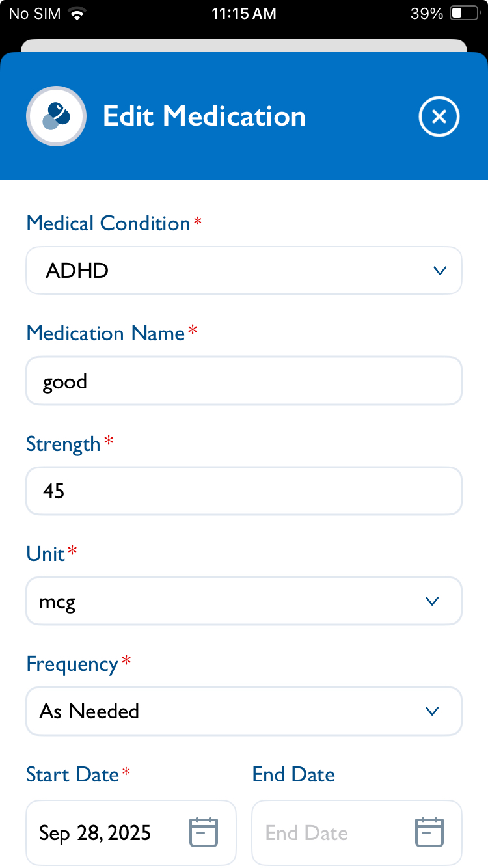Viewport: 488px width, 868px height.
Task: Click the Frequency chevron arrow
Action: (432, 711)
